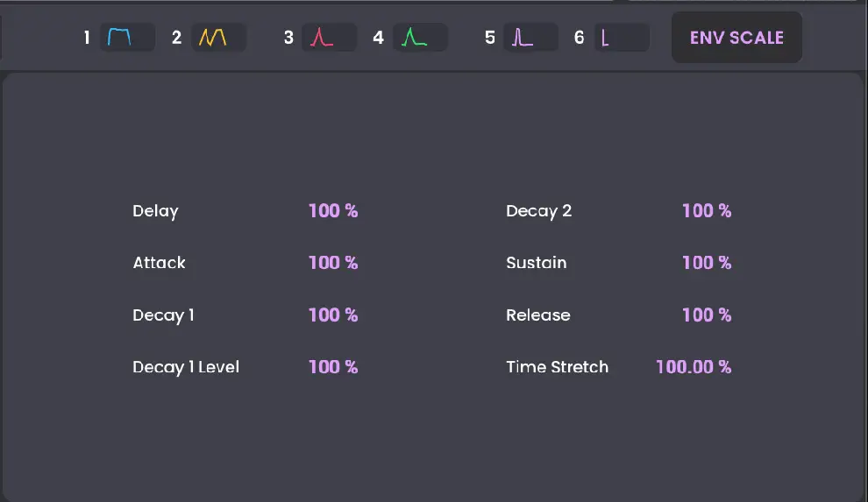
Task: Click the Decay 1 Level value
Action: 333,367
